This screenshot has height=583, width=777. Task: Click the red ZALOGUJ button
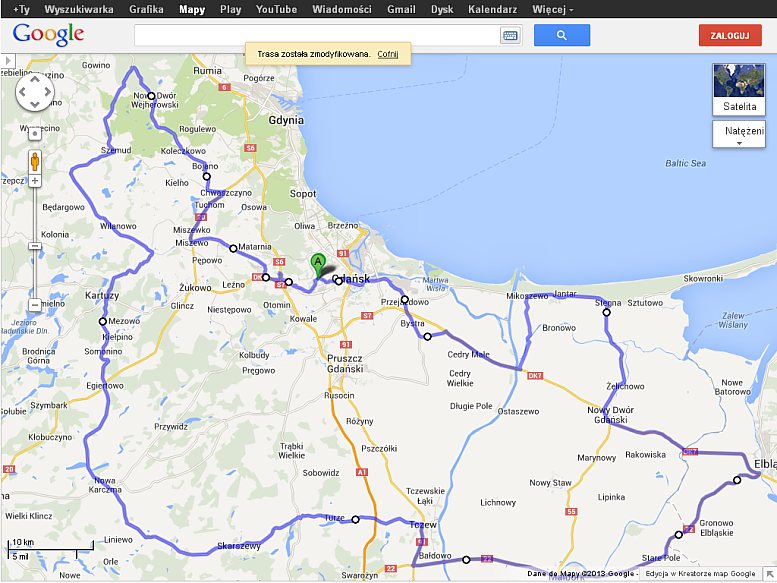tap(730, 35)
